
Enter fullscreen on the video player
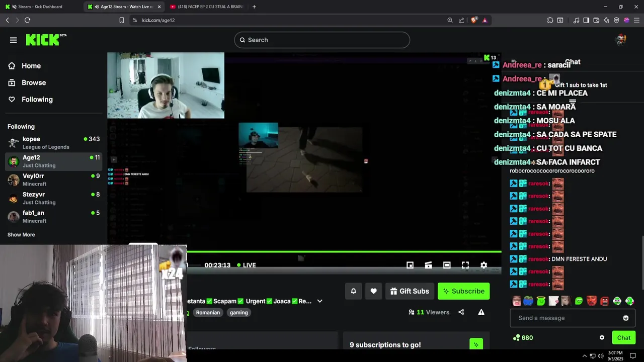pyautogui.click(x=465, y=265)
